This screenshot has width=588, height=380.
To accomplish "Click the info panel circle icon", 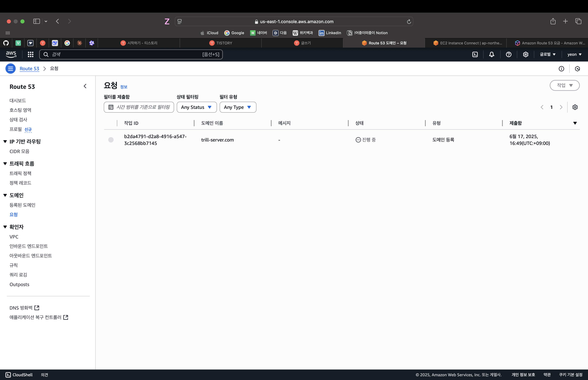I will click(x=561, y=69).
